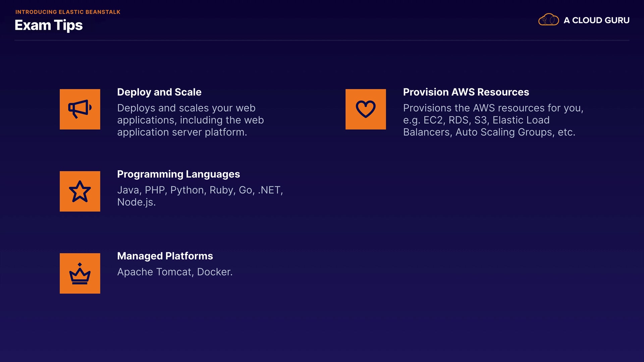Click the Introducing Elastic Beanstalk subtitle

[68, 12]
